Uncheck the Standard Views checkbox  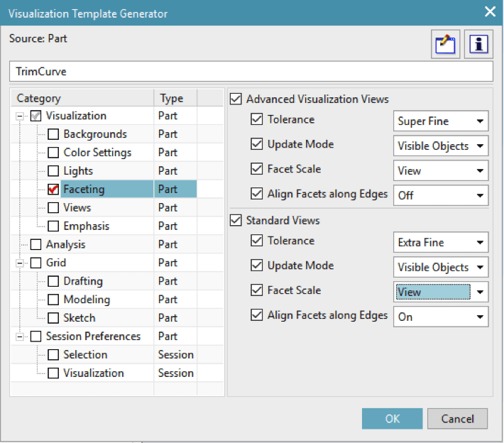pos(236,220)
